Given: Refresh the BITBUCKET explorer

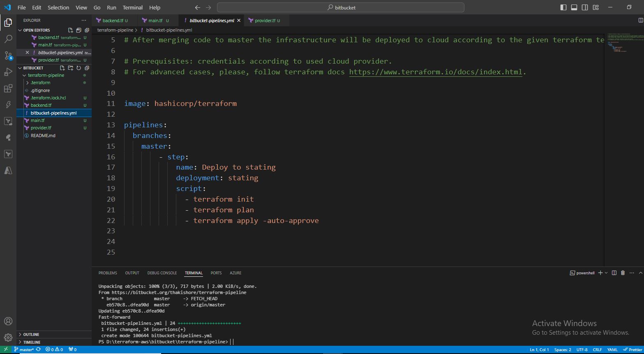Looking at the screenshot, I should pos(78,68).
